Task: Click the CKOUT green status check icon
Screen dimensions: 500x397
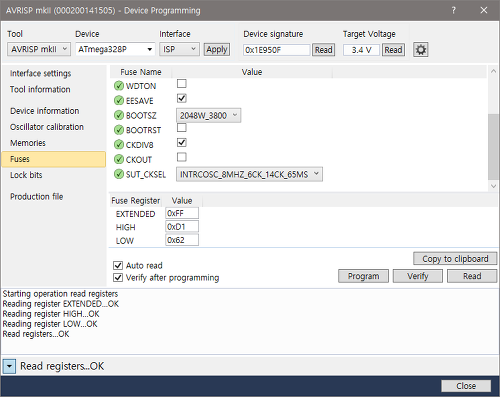Action: coord(119,159)
